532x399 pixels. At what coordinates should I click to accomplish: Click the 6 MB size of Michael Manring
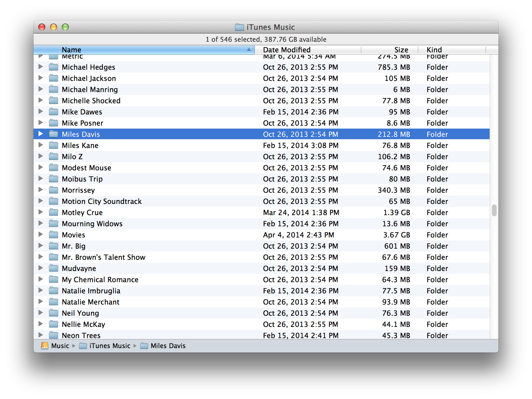tap(402, 89)
